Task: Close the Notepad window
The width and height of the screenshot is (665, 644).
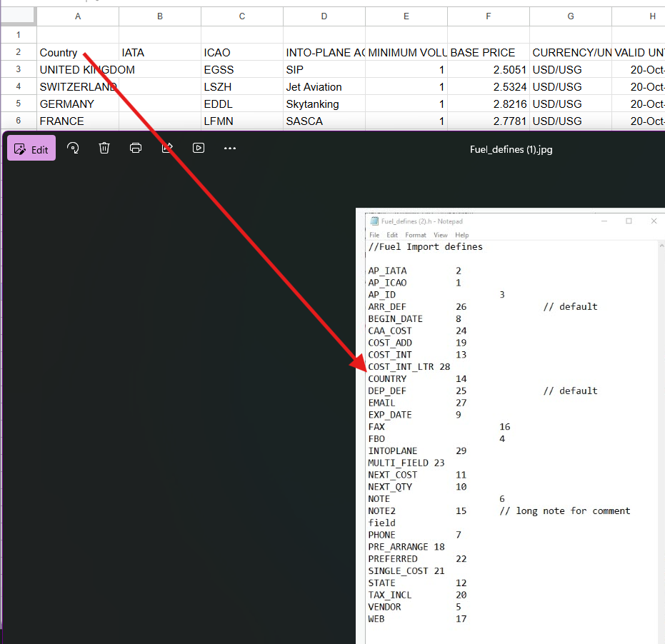Action: 654,221
